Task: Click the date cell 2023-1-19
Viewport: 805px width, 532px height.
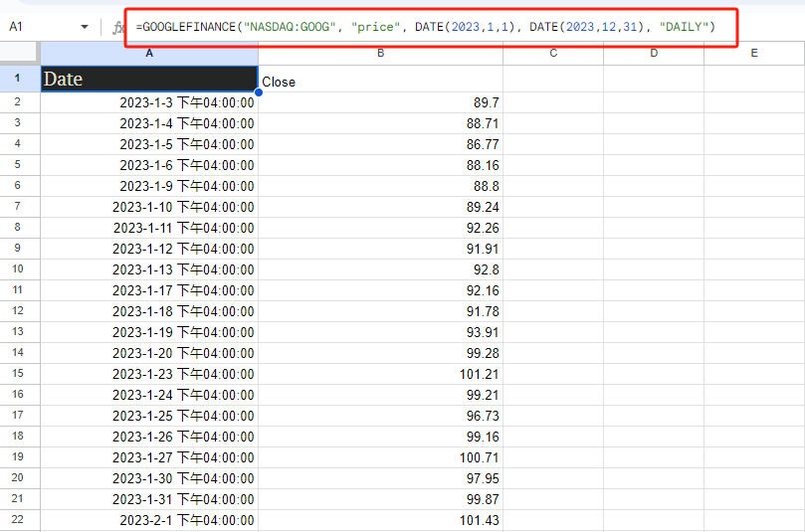Action: [x=149, y=332]
